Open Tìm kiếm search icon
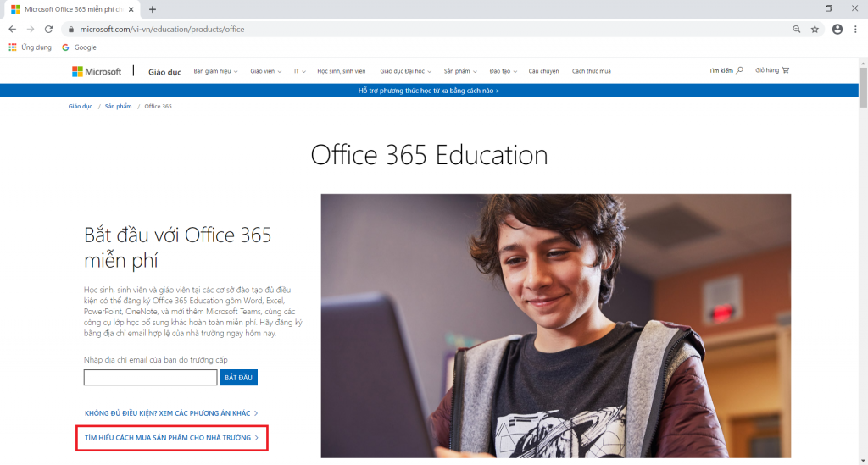The image size is (868, 465). (x=726, y=71)
